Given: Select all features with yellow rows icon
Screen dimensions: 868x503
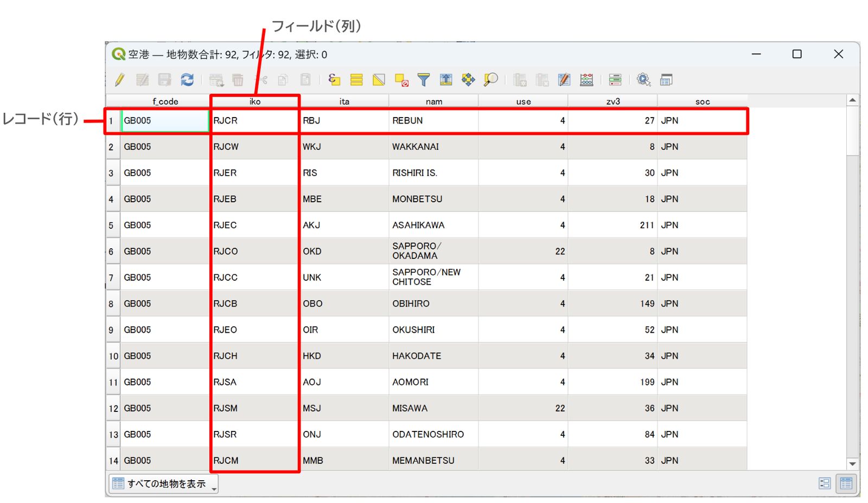Looking at the screenshot, I should coord(356,80).
